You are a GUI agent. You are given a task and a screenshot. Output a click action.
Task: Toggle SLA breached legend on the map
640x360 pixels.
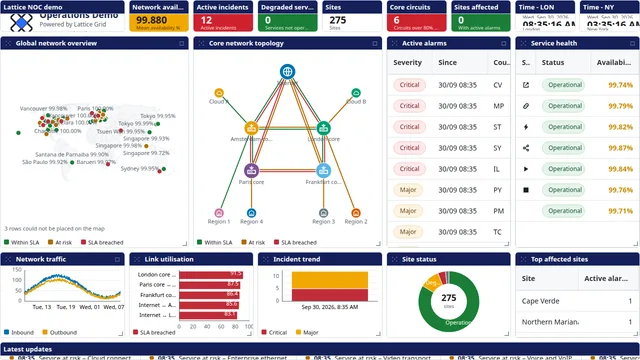tap(102, 242)
